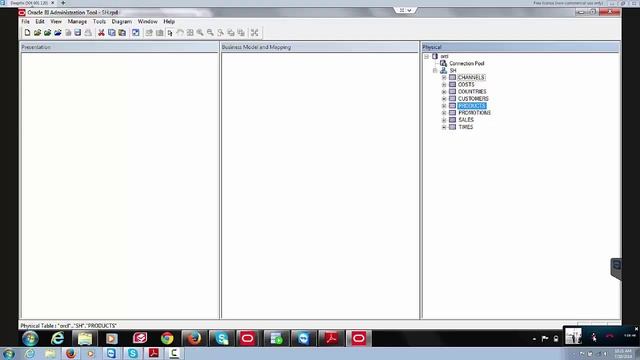Expand the CUSTOMERS table node
The width and height of the screenshot is (640, 360).
click(x=444, y=99)
